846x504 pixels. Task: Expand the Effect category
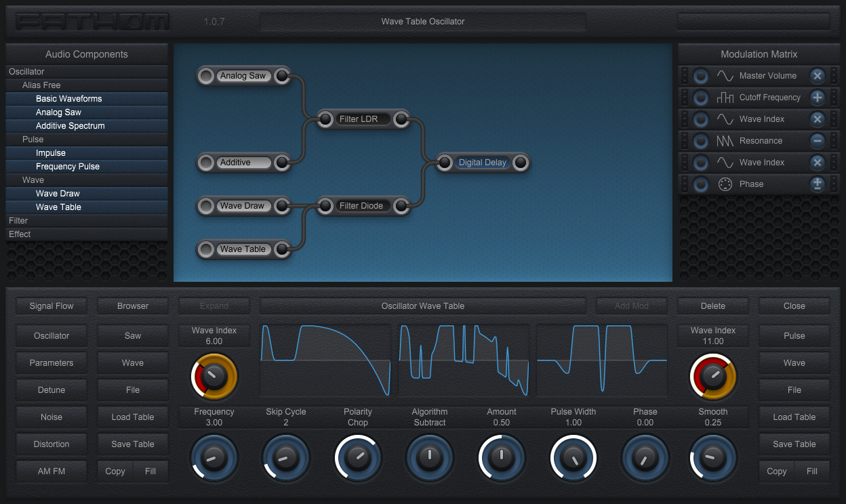[x=87, y=234]
